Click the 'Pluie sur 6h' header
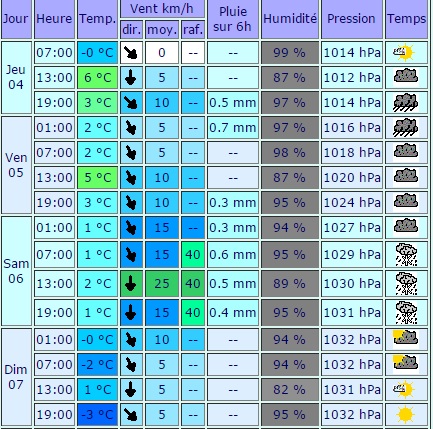The image size is (433, 429). [233, 19]
